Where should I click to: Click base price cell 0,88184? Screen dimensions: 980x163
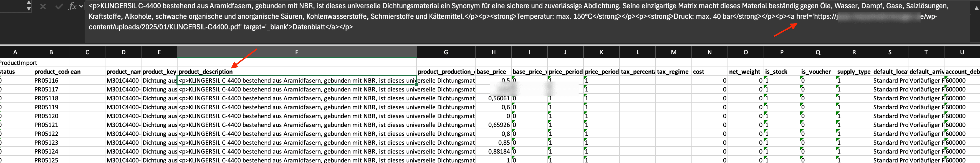[493, 151]
